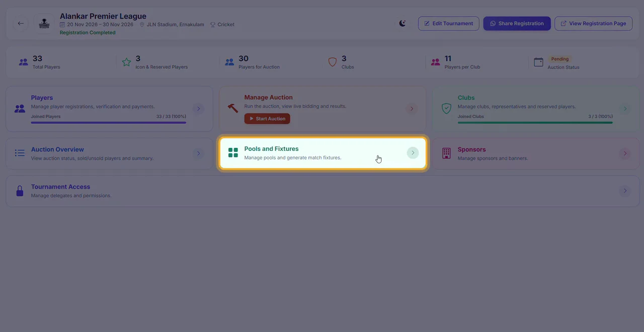Click the Registration Completed status text

coord(88,33)
